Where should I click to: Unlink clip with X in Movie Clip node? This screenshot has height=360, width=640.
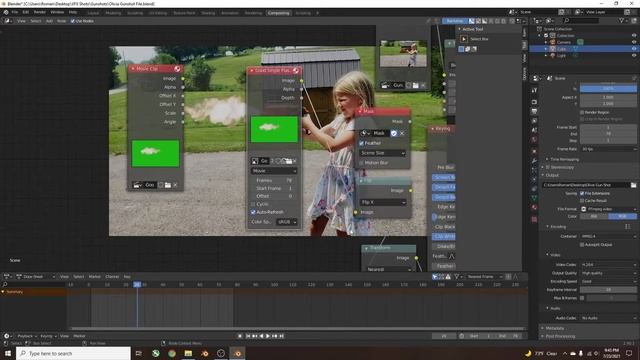coord(175,185)
